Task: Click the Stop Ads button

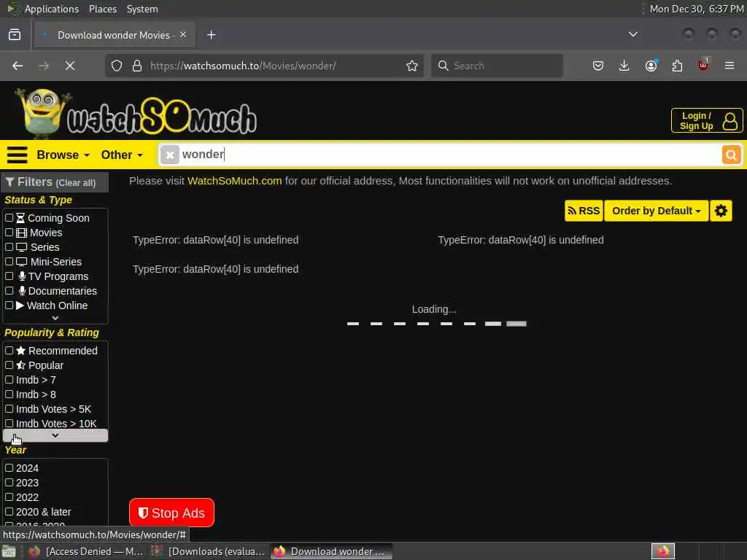Action: pyautogui.click(x=171, y=513)
